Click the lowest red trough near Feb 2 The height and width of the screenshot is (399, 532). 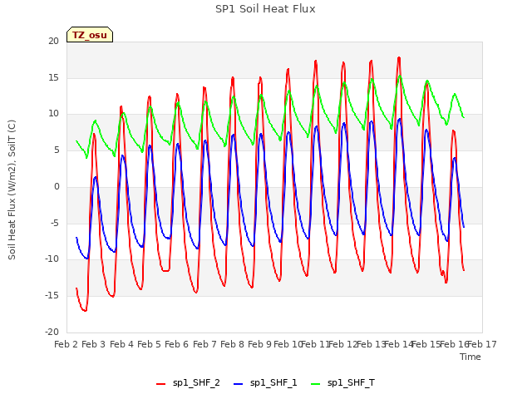pos(85,310)
